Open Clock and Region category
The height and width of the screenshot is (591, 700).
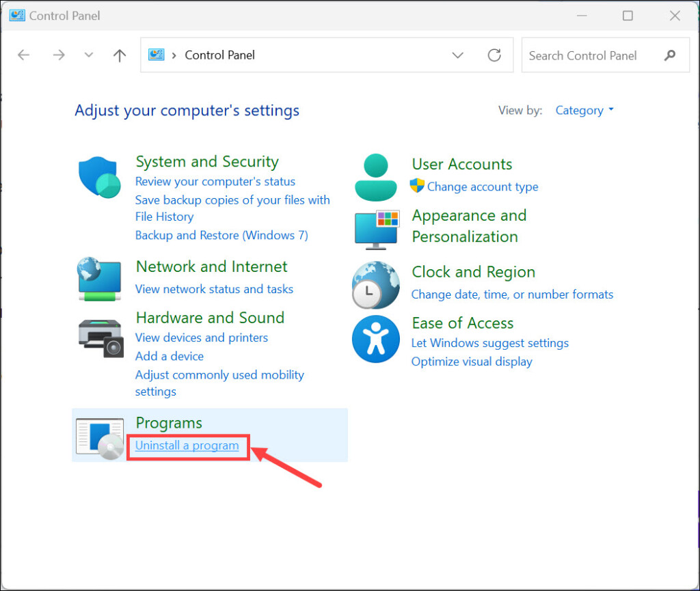point(474,272)
